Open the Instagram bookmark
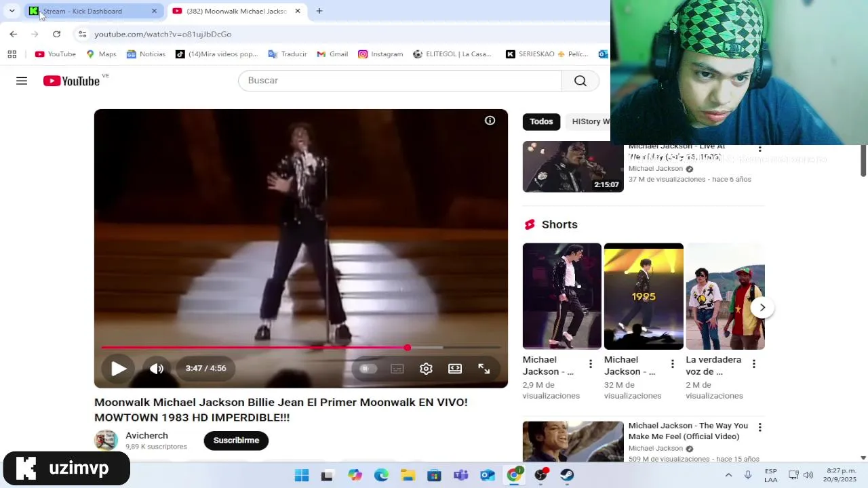868x488 pixels. coord(380,54)
